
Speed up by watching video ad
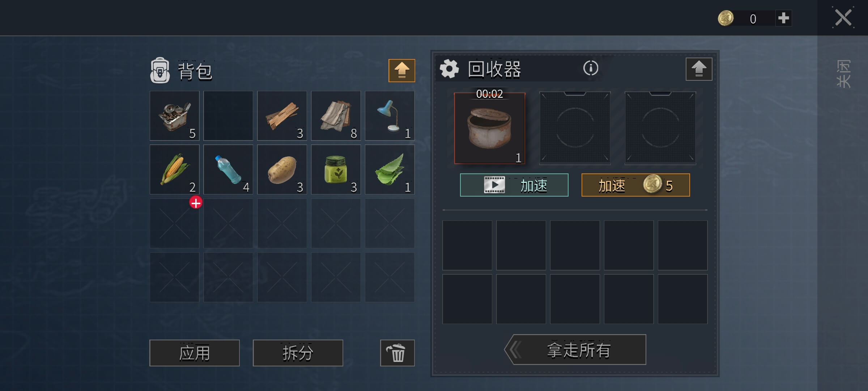click(514, 185)
